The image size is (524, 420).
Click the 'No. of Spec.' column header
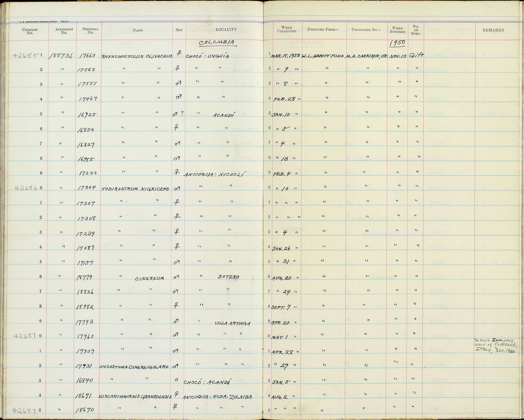[x=416, y=30]
